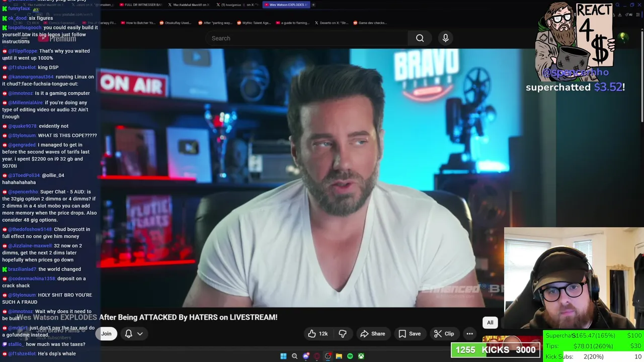
Task: Switch to the Wes Watson EXPLODES tab
Action: pyautogui.click(x=287, y=5)
